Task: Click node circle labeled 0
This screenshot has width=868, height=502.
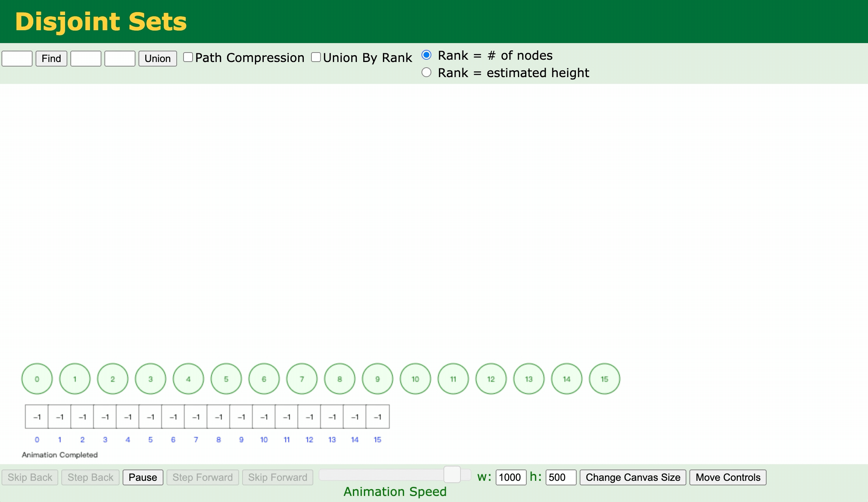Action: [37, 379]
